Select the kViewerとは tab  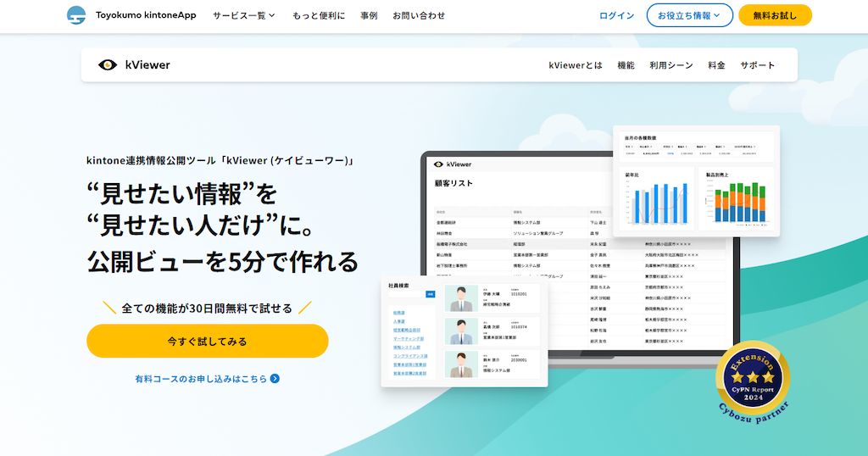click(x=576, y=65)
